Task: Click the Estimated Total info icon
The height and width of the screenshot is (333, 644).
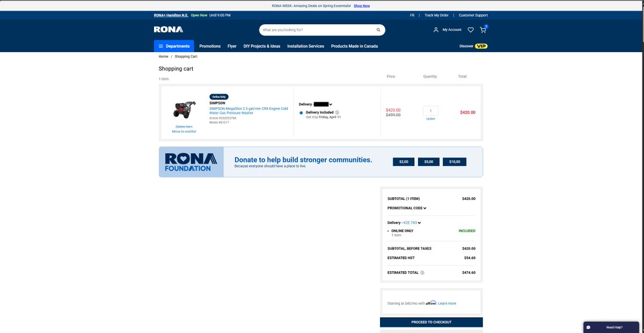Action: (x=422, y=272)
